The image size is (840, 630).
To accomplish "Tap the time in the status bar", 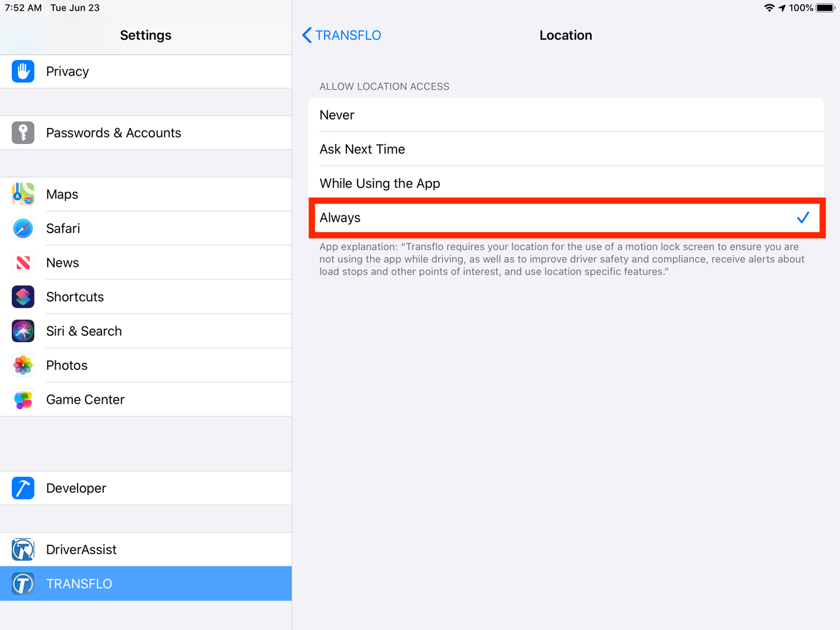I will (23, 8).
